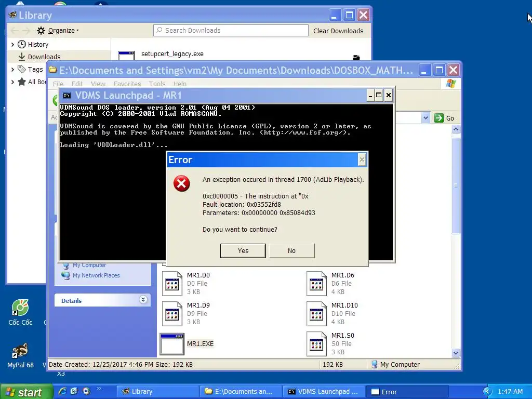Click the Library forward arrow button
The width and height of the screenshot is (532, 399).
26,31
